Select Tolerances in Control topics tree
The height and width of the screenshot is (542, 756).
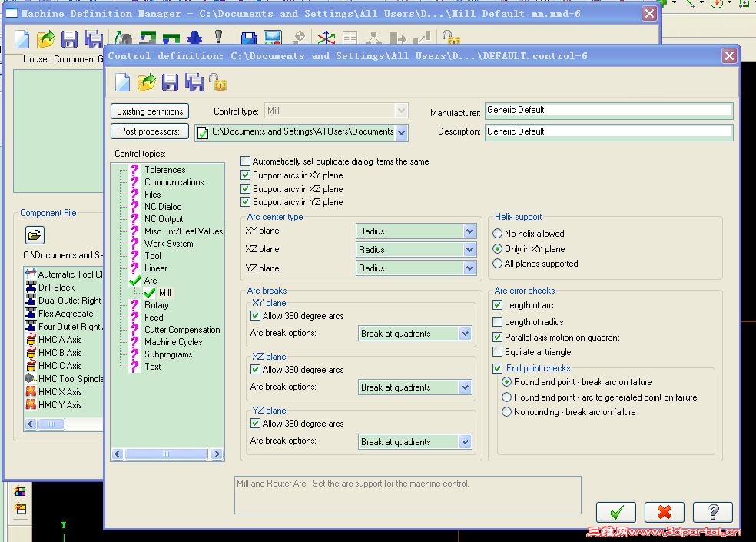165,170
